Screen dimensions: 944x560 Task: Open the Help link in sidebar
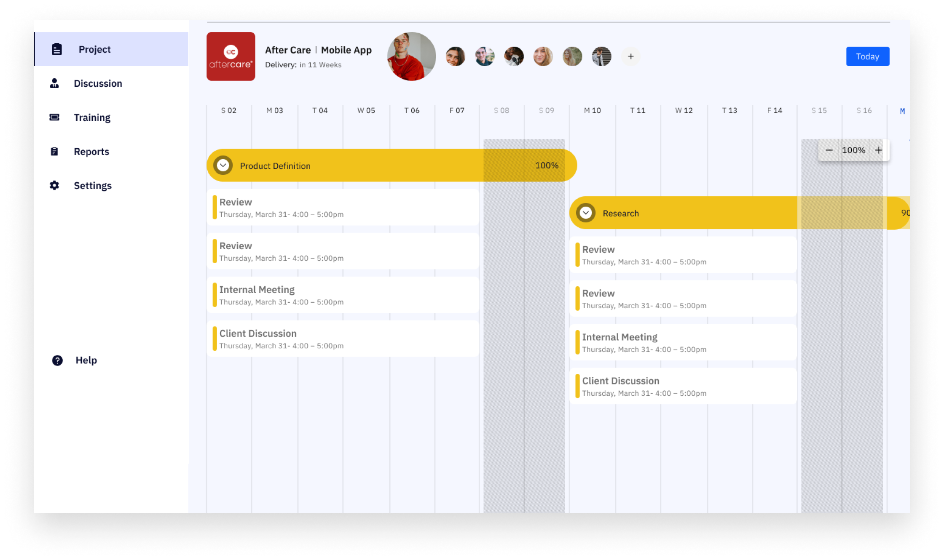click(x=86, y=360)
